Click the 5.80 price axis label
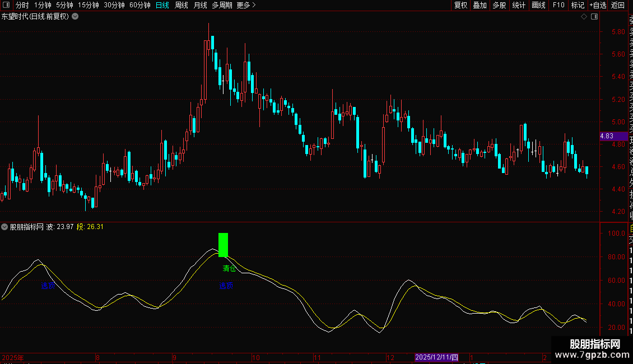This screenshot has width=633, height=364. point(618,31)
